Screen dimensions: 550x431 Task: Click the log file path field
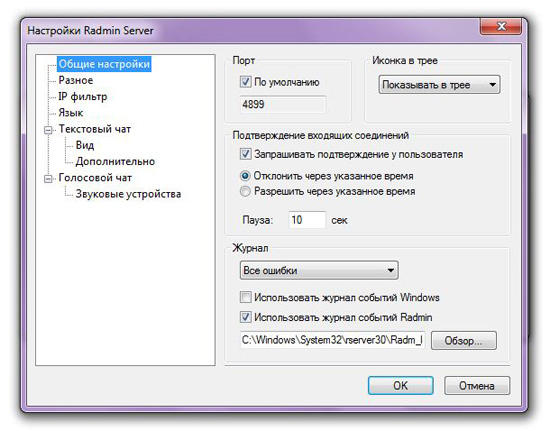[x=333, y=340]
